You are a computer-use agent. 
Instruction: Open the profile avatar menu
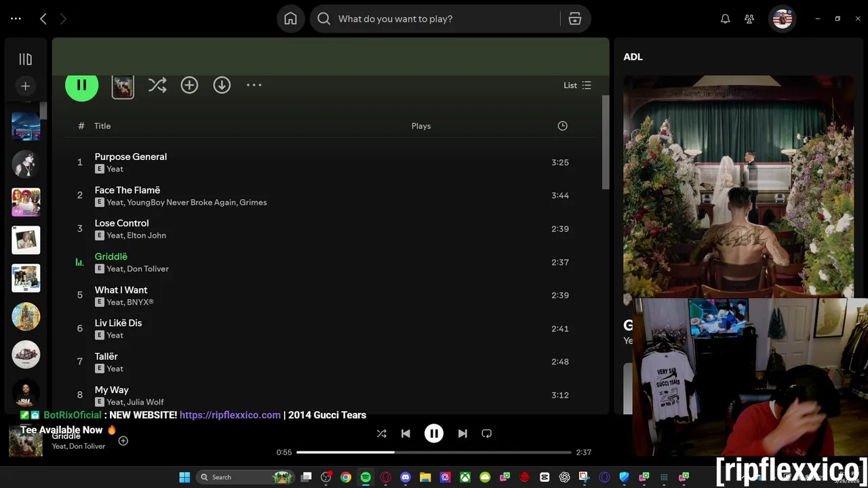coord(782,19)
